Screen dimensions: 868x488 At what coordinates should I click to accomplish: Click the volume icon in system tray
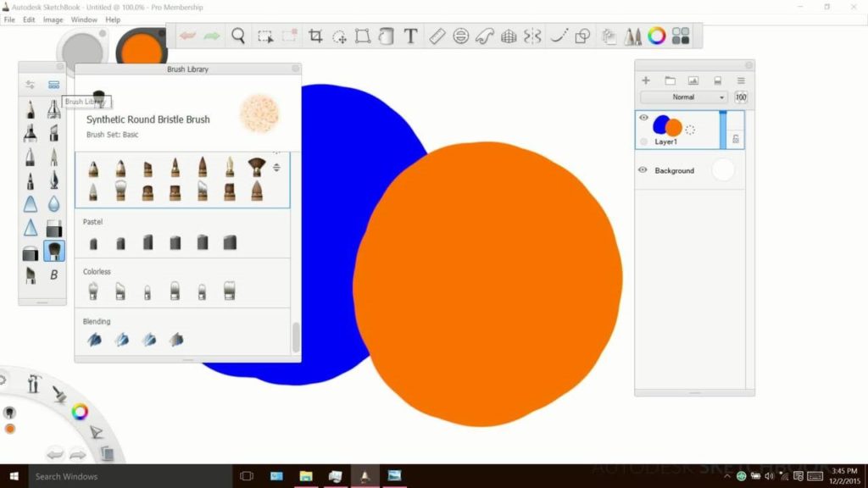(770, 476)
